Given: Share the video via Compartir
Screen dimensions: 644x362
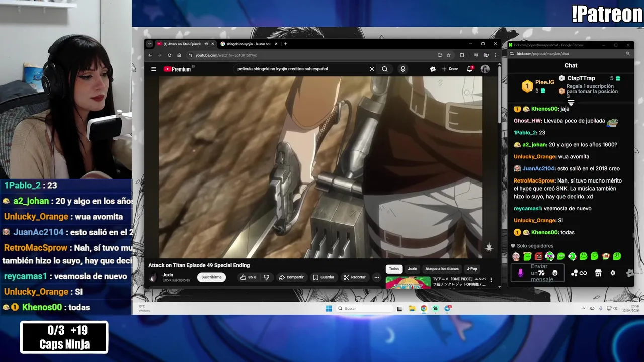Looking at the screenshot, I should click(x=291, y=277).
